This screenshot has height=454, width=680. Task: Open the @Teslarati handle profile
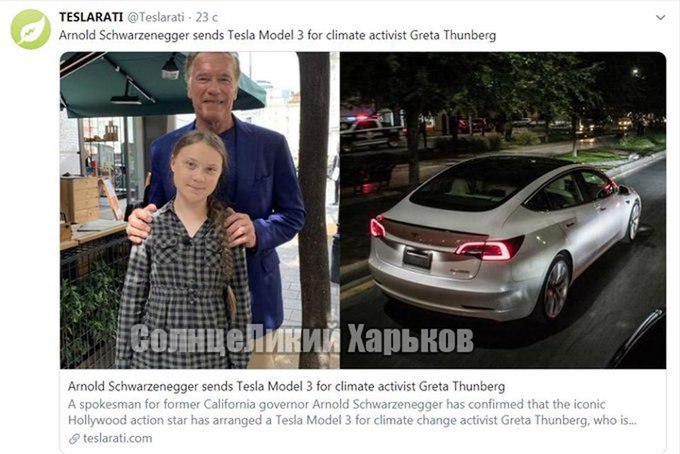(156, 17)
